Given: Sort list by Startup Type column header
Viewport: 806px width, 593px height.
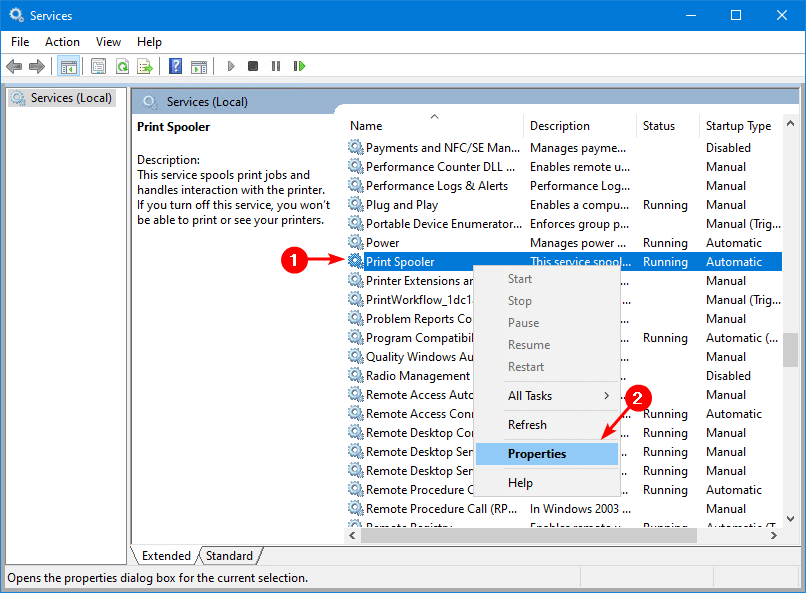Looking at the screenshot, I should coord(738,126).
